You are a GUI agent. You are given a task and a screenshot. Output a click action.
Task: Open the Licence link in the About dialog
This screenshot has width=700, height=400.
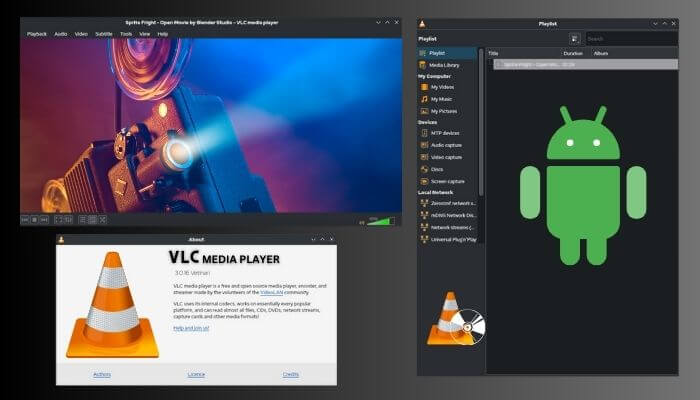click(196, 374)
